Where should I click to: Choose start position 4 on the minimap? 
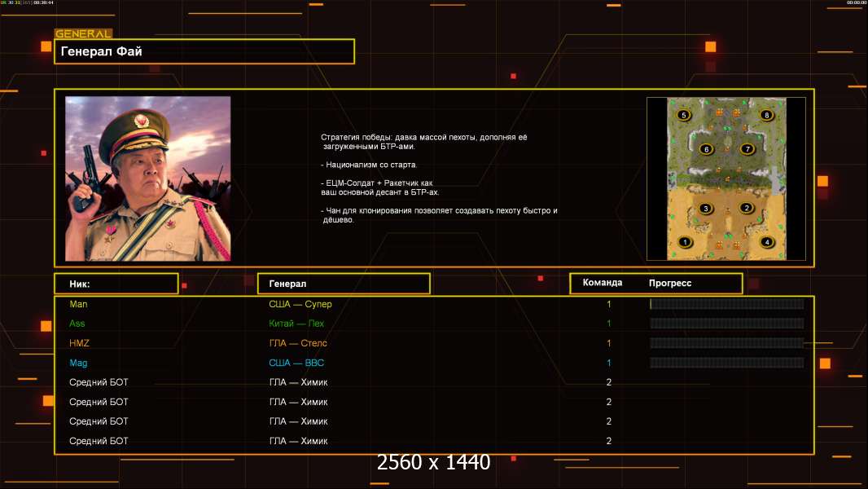(766, 242)
